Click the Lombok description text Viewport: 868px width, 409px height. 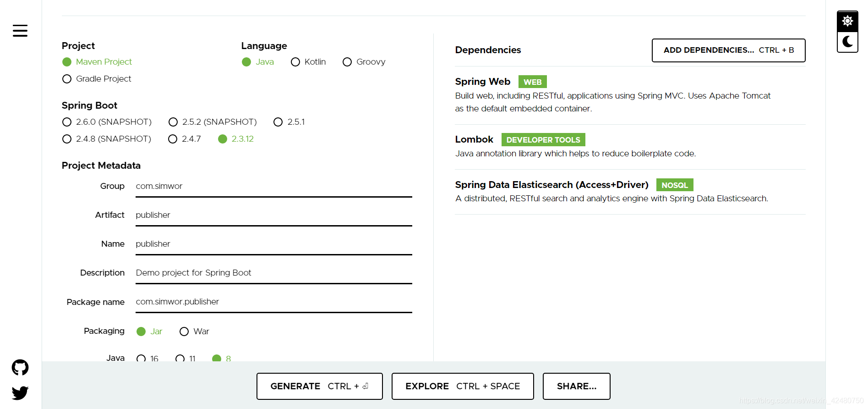tap(575, 154)
